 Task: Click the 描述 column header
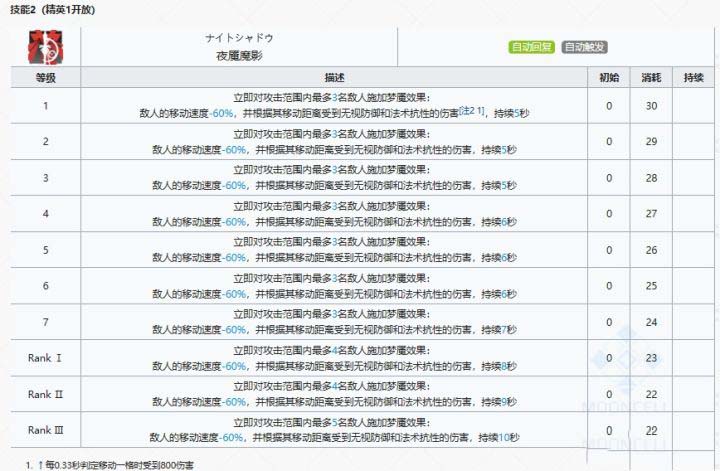pos(334,77)
